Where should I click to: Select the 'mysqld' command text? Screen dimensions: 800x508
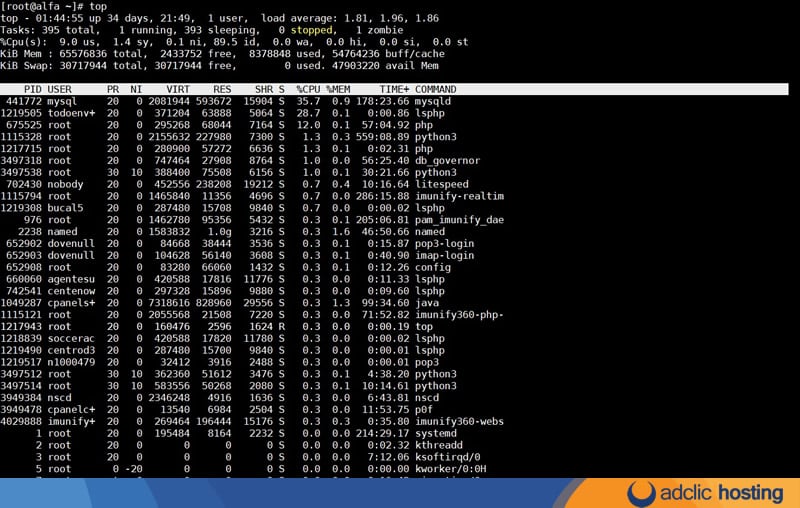(x=433, y=101)
